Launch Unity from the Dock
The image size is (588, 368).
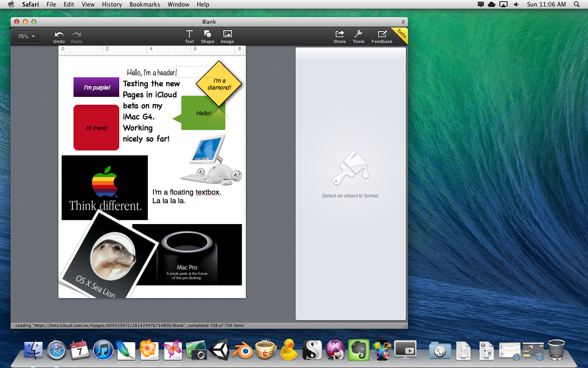click(219, 350)
